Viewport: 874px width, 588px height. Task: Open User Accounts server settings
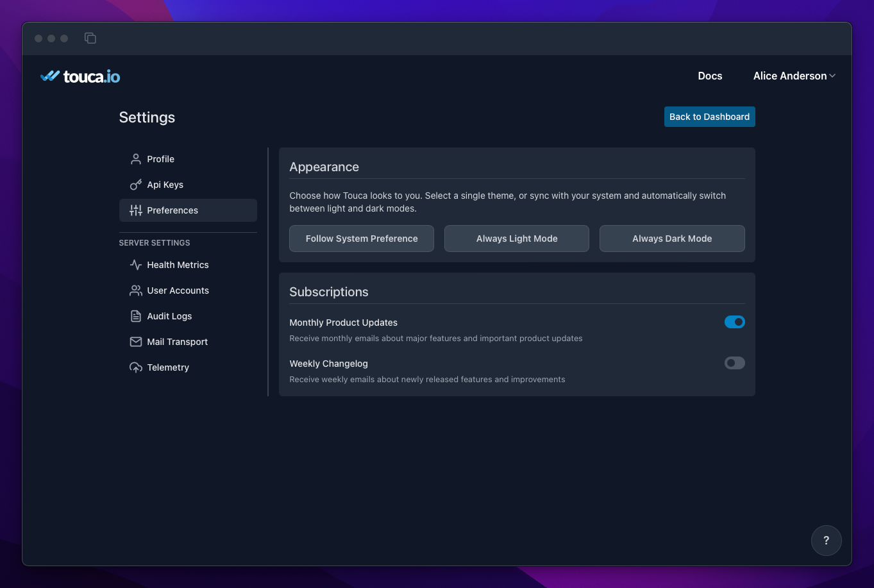coord(188,290)
